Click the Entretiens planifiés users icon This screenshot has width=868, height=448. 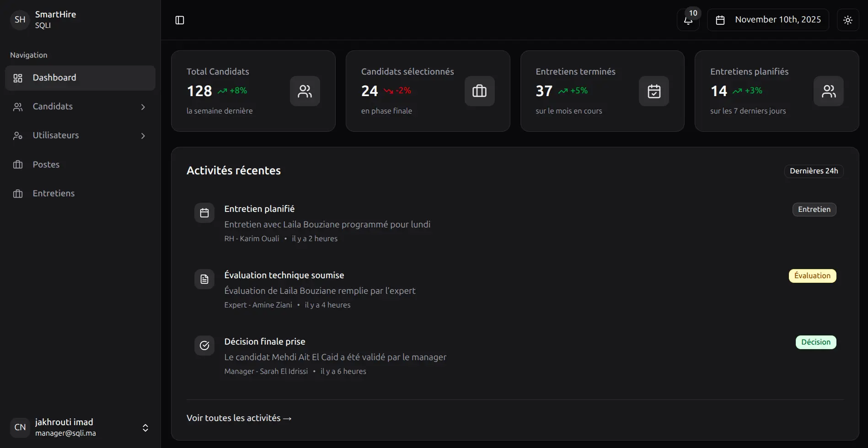[x=828, y=91]
